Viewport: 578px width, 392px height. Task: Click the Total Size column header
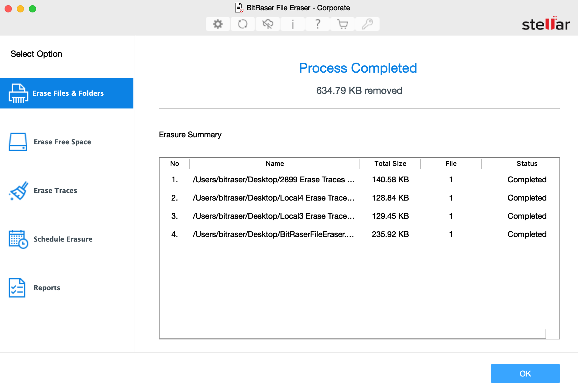(390, 163)
